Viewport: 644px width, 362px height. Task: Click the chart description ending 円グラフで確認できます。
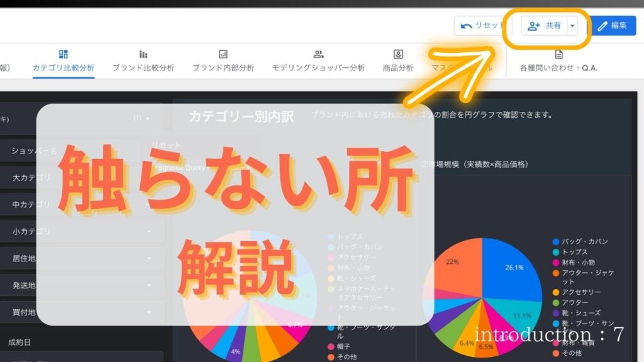pos(432,115)
